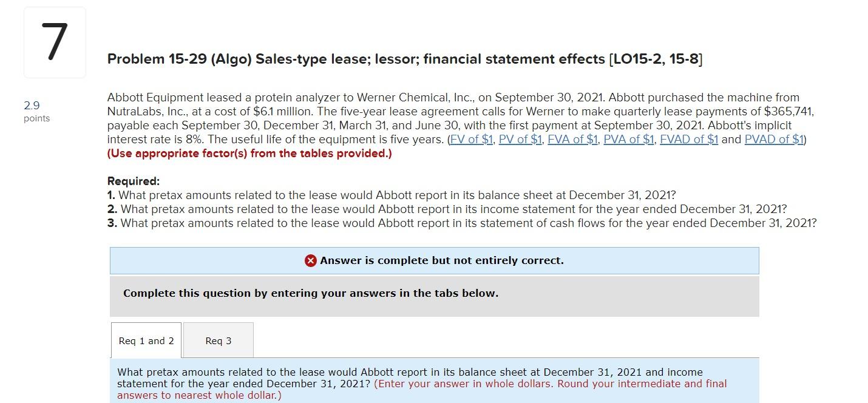Click the Problem 15-29 title heading
Screen dimensions: 868x403
click(x=404, y=59)
